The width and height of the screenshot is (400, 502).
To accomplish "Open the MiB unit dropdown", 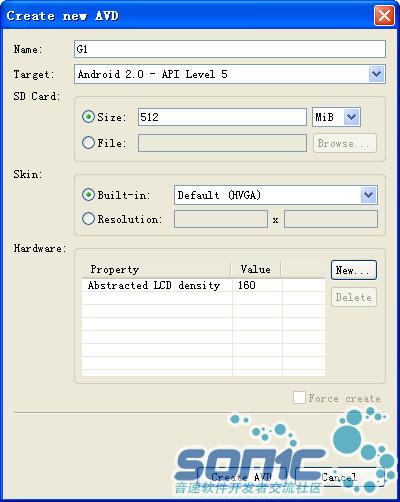I will click(336, 117).
